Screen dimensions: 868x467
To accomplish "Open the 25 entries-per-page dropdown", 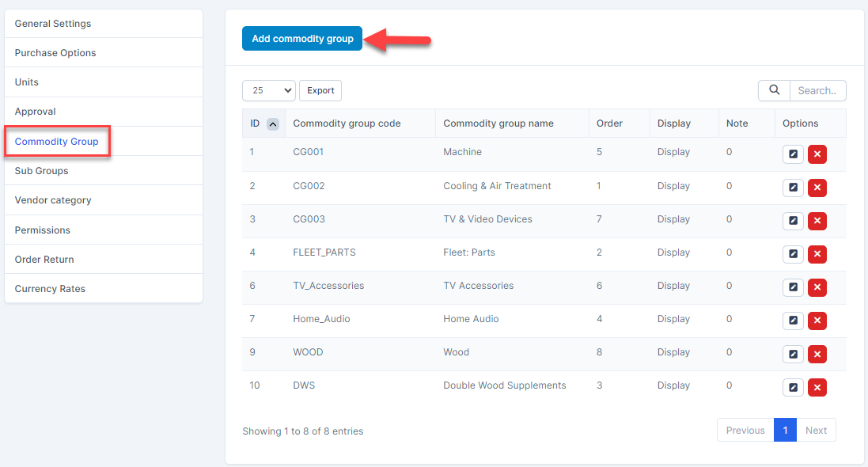I will pos(268,90).
